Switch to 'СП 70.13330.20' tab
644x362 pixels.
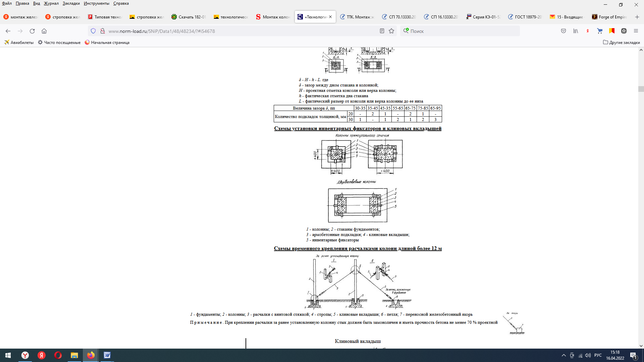click(399, 17)
